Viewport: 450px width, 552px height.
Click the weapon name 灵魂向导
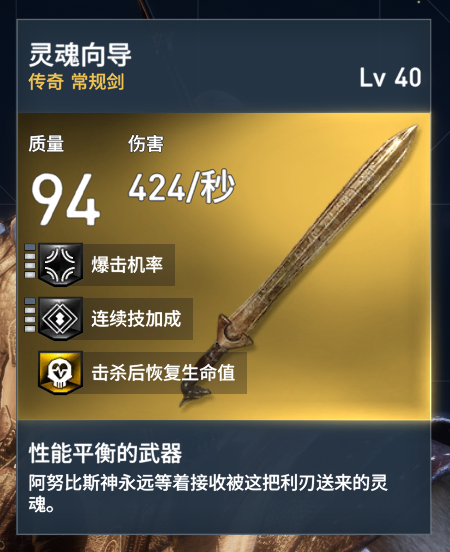pos(80,55)
